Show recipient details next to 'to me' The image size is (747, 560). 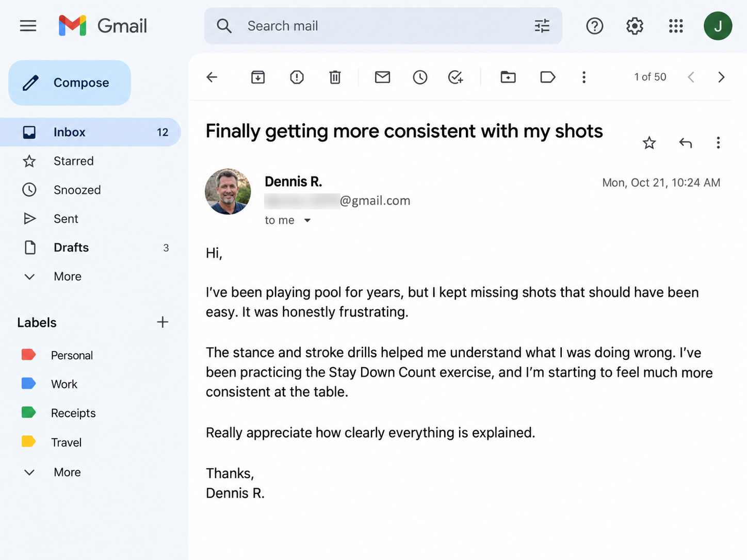tap(307, 220)
